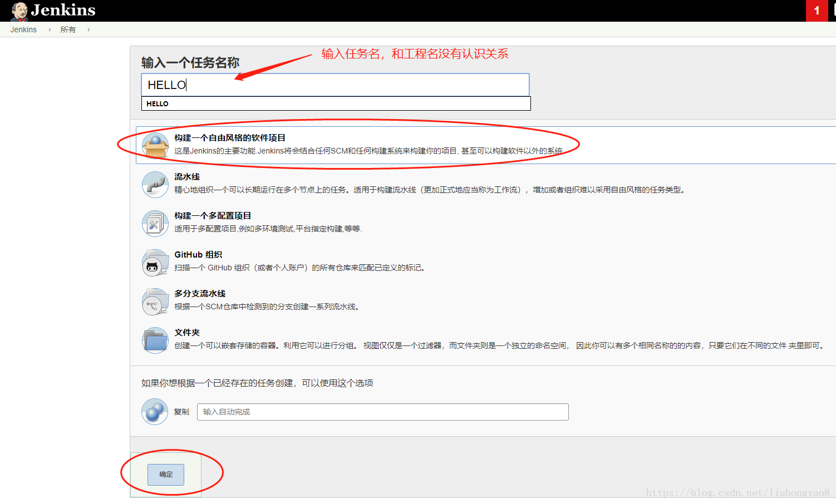The image size is (836, 504).
Task: Choose 构建一个自由风格的软件项目 title
Action: coord(230,138)
